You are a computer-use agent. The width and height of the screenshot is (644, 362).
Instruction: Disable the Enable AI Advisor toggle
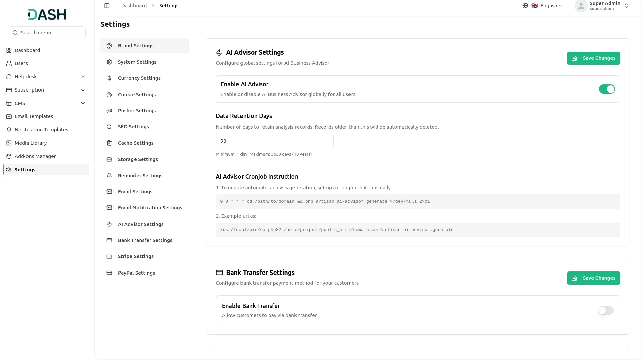[x=607, y=89]
